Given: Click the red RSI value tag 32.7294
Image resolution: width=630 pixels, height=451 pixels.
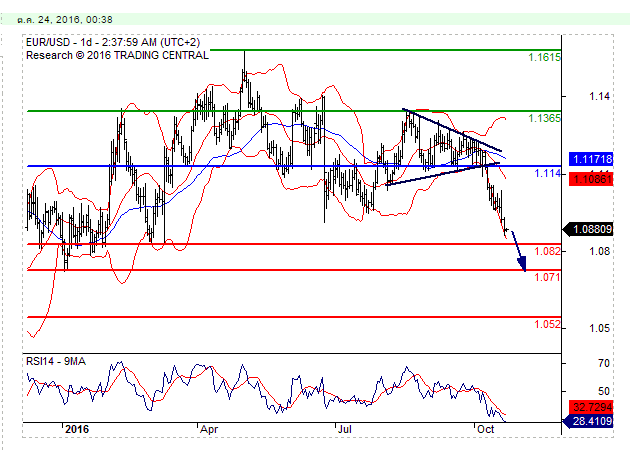Looking at the screenshot, I should (x=591, y=407).
